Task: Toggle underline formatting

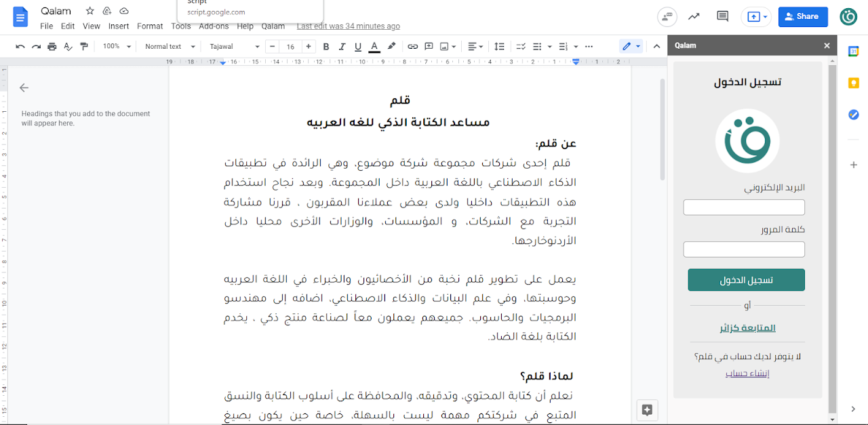Action: (x=358, y=47)
